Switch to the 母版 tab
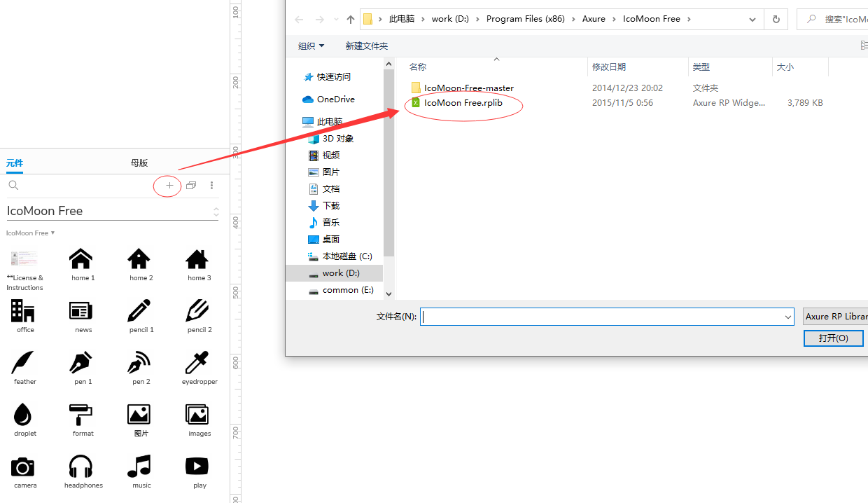Viewport: 868px width, 503px height. click(139, 163)
